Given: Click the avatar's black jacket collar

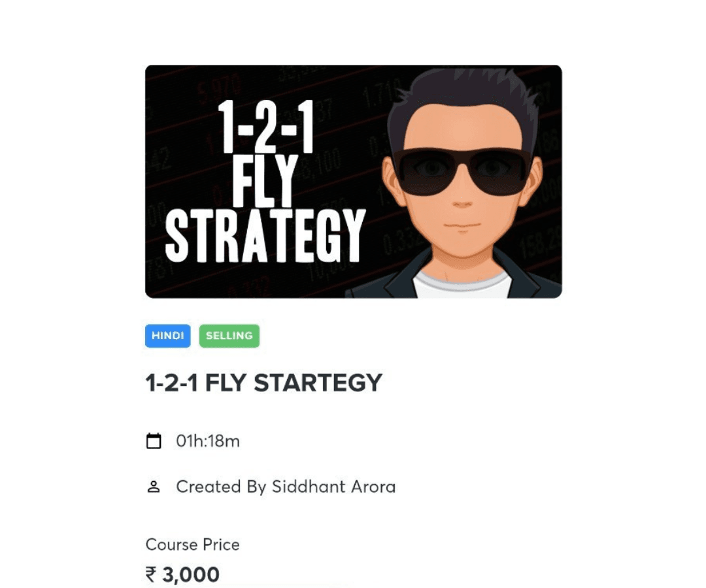Looking at the screenshot, I should tap(397, 278).
